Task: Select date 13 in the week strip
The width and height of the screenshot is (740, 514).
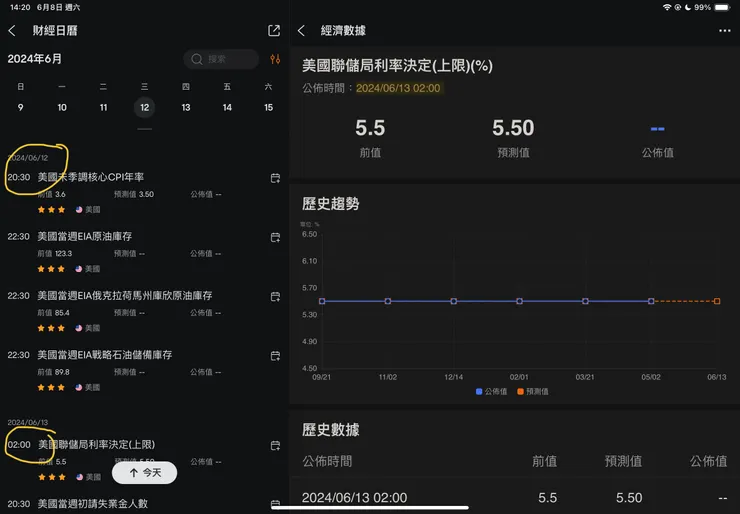Action: pos(186,108)
